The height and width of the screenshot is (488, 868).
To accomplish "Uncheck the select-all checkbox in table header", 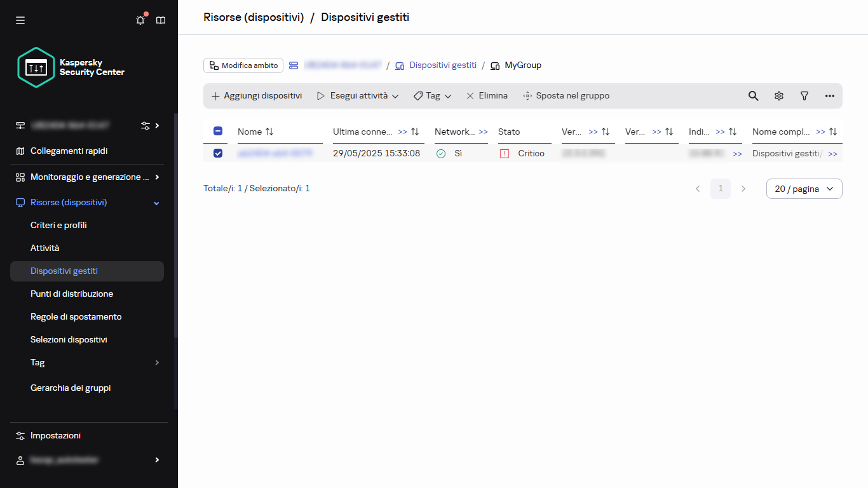I will (x=217, y=131).
